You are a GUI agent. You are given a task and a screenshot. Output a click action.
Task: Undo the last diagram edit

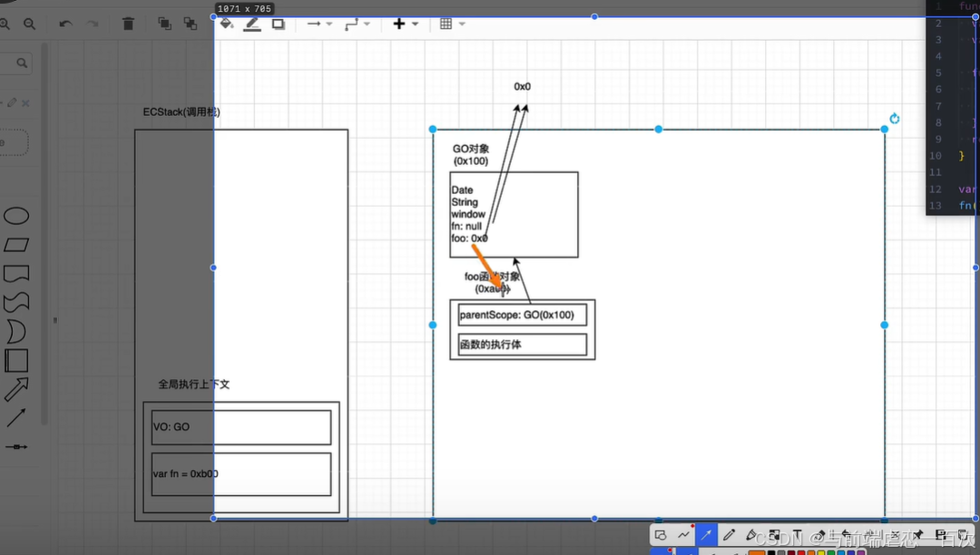click(65, 24)
